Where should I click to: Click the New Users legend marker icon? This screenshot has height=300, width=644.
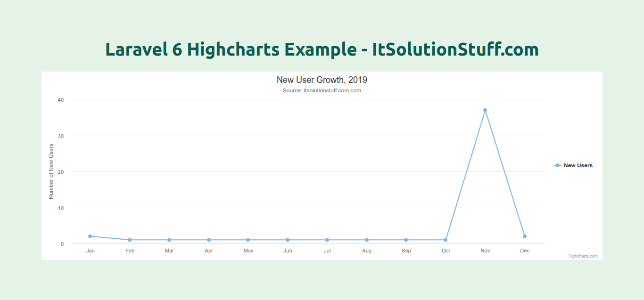(558, 165)
